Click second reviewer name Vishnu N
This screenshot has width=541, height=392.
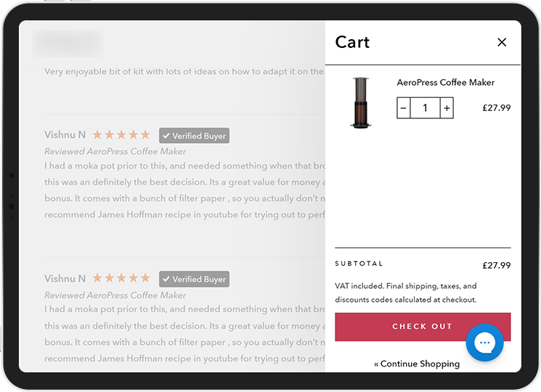[65, 278]
